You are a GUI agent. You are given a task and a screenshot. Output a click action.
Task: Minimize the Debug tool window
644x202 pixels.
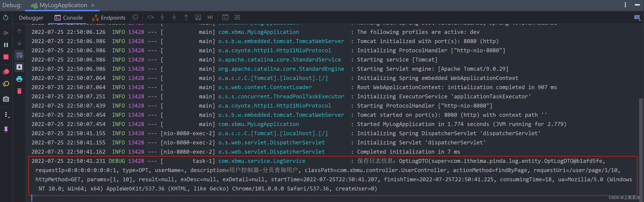pyautogui.click(x=637, y=5)
